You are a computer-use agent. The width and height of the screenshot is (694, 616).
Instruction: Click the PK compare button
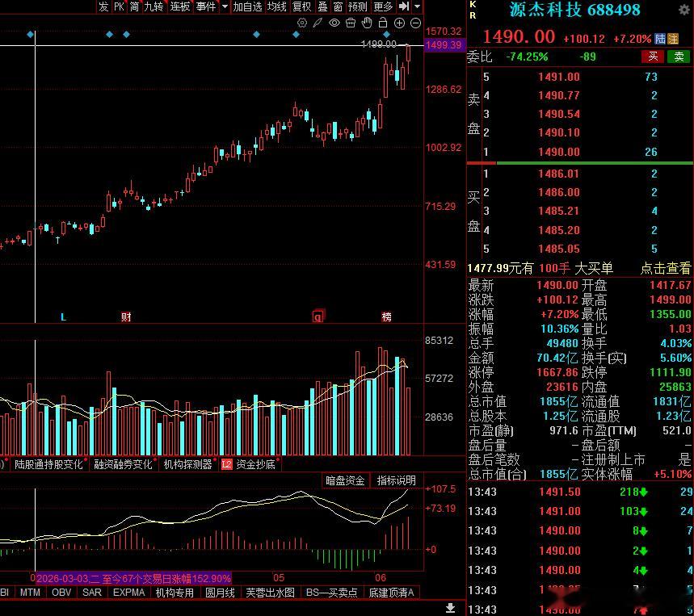(119, 6)
